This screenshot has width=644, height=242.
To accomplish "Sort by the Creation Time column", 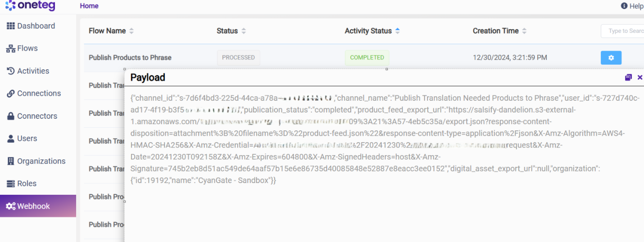I will coord(524,31).
